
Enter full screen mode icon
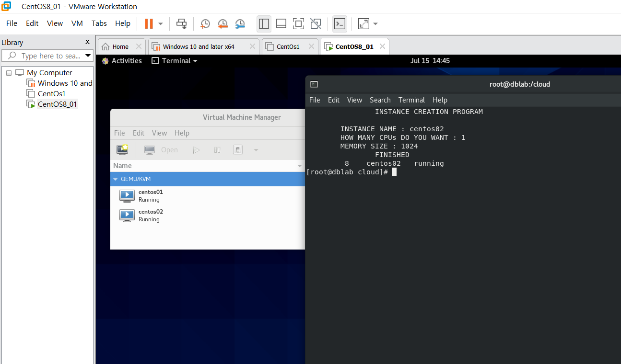[298, 23]
